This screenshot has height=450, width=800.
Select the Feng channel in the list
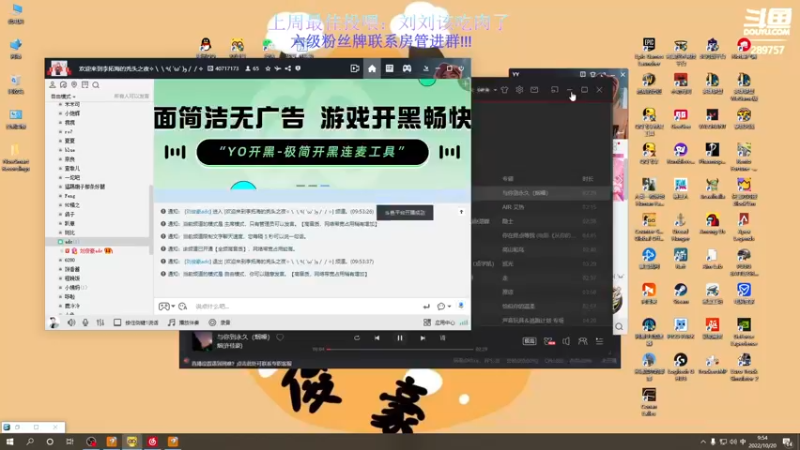70,196
